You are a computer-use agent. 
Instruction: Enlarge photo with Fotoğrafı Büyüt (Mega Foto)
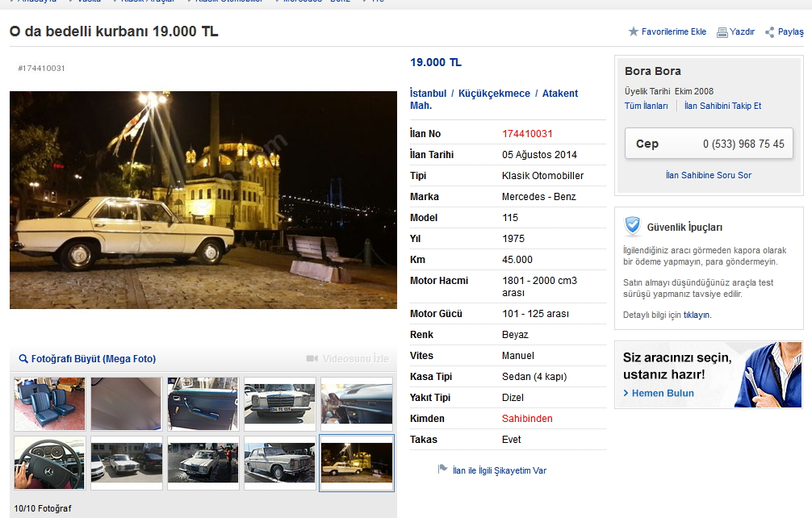93,358
